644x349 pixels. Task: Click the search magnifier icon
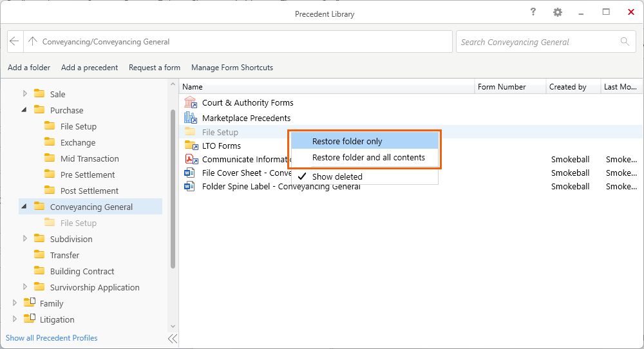[x=625, y=42]
